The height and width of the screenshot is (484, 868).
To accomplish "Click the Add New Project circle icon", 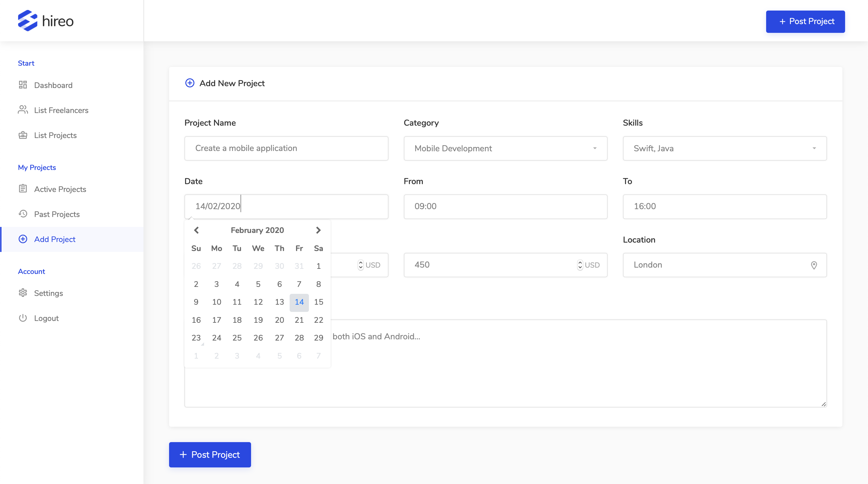I will point(190,83).
